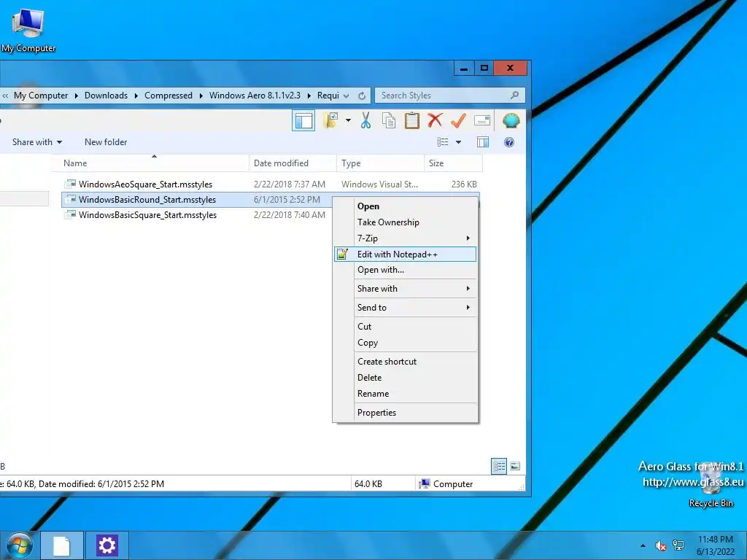Viewport: 747px width, 560px height.
Task: Choose Delete from the context menu
Action: (406, 378)
